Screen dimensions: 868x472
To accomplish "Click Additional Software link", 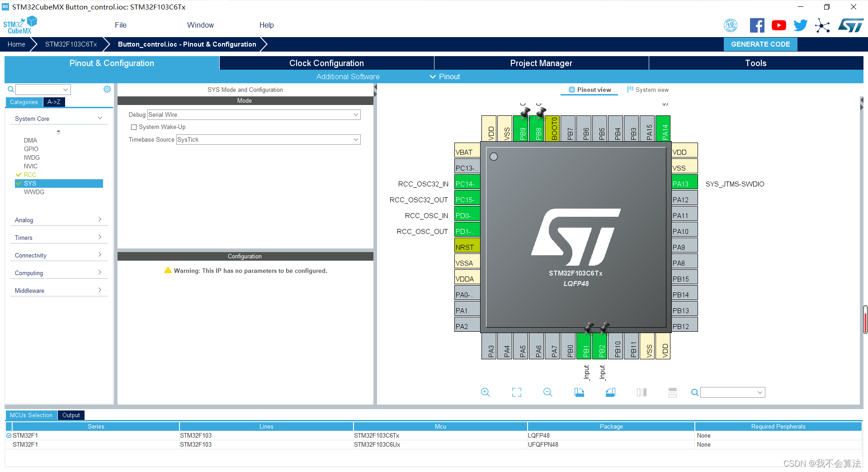I will 348,76.
